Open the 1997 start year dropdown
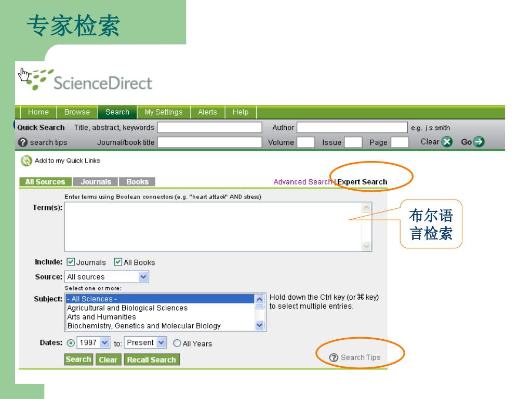This screenshot has height=399, width=532. [94, 343]
